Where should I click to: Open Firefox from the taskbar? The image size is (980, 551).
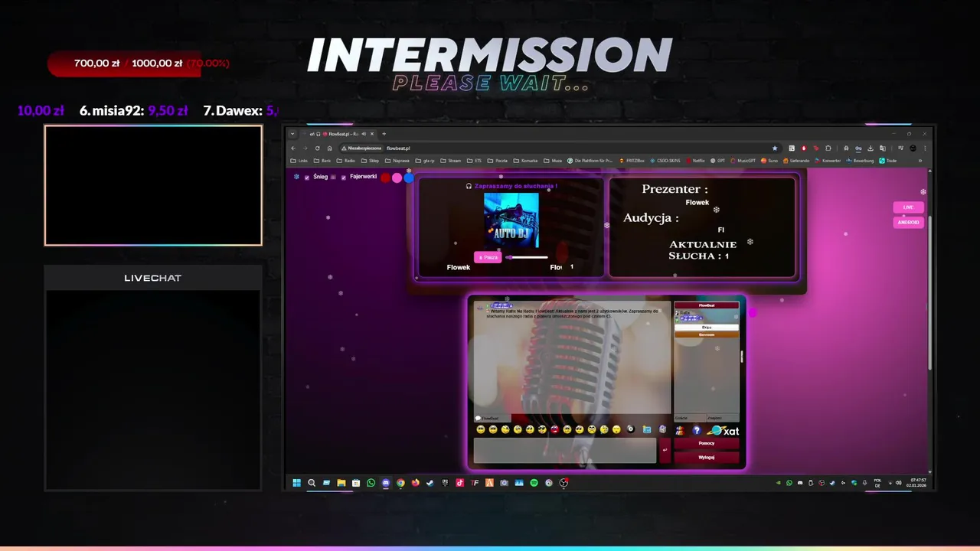(416, 483)
